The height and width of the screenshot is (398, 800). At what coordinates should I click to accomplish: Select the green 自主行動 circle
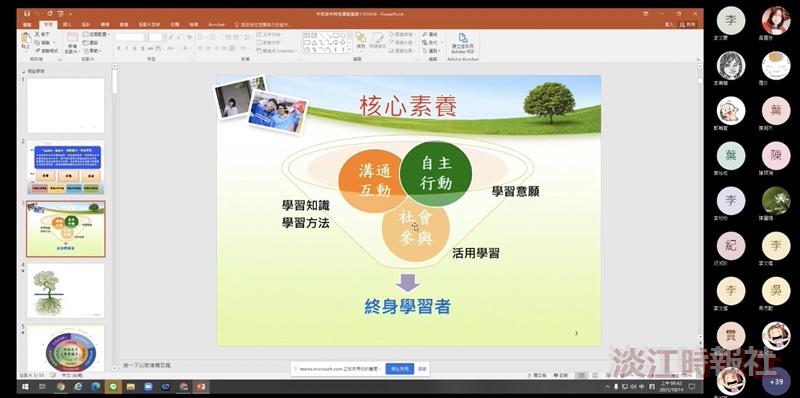pyautogui.click(x=436, y=173)
